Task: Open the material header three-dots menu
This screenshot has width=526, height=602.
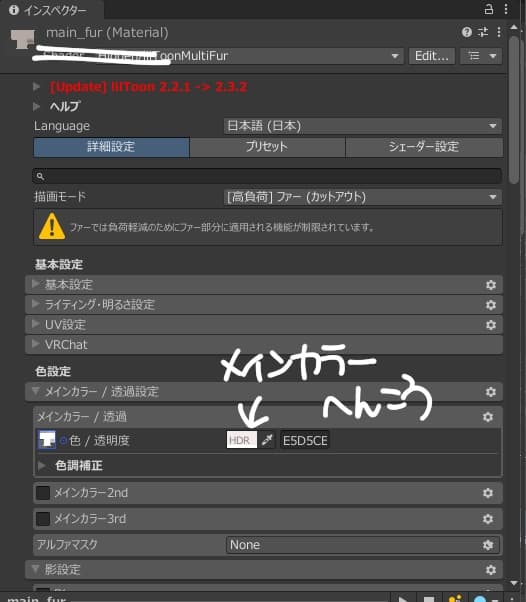Action: [499, 32]
